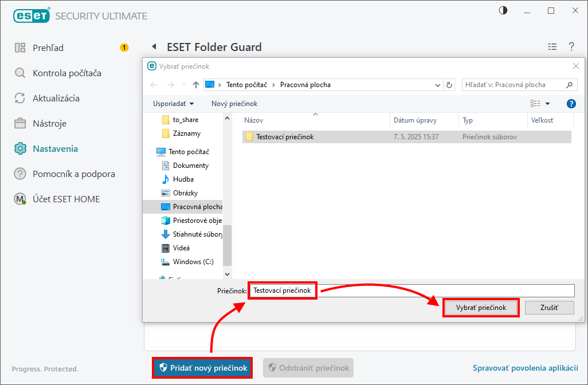Image resolution: width=588 pixels, height=385 pixels.
Task: Click the Priečinok name input field
Action: click(411, 290)
